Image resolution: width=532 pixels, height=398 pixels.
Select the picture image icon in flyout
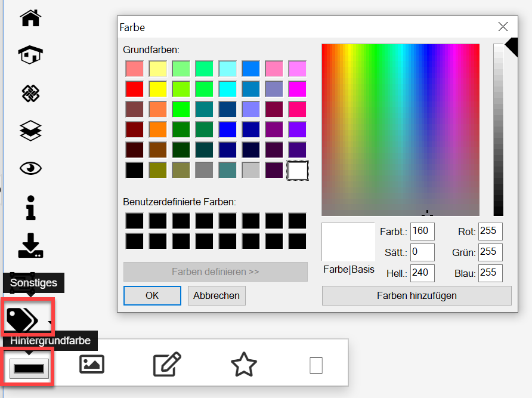pyautogui.click(x=92, y=365)
